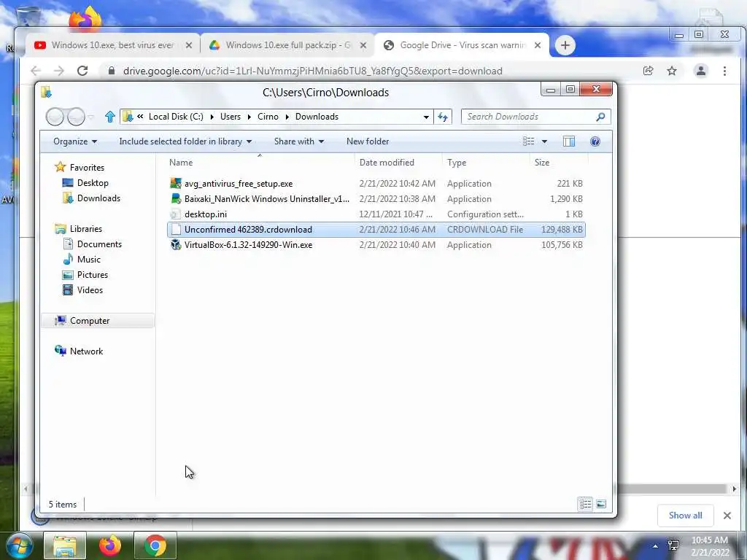
Task: Close the Google Drive Virus scan tab
Action: tap(538, 45)
